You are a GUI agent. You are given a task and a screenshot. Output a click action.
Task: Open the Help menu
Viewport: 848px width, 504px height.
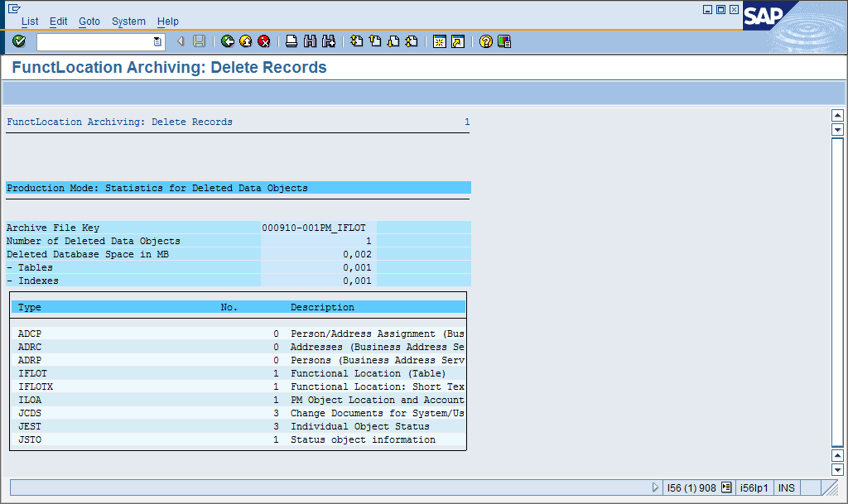coord(167,21)
